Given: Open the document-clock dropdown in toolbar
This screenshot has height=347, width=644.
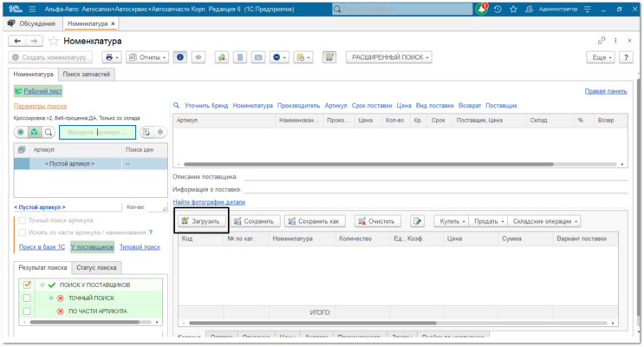Looking at the screenshot, I should 303,57.
